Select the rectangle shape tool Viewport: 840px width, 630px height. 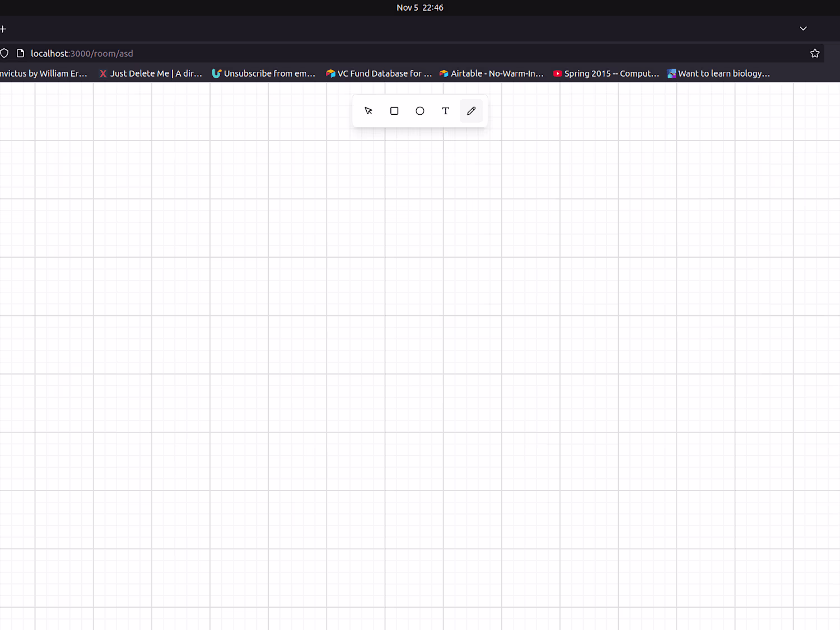[394, 111]
